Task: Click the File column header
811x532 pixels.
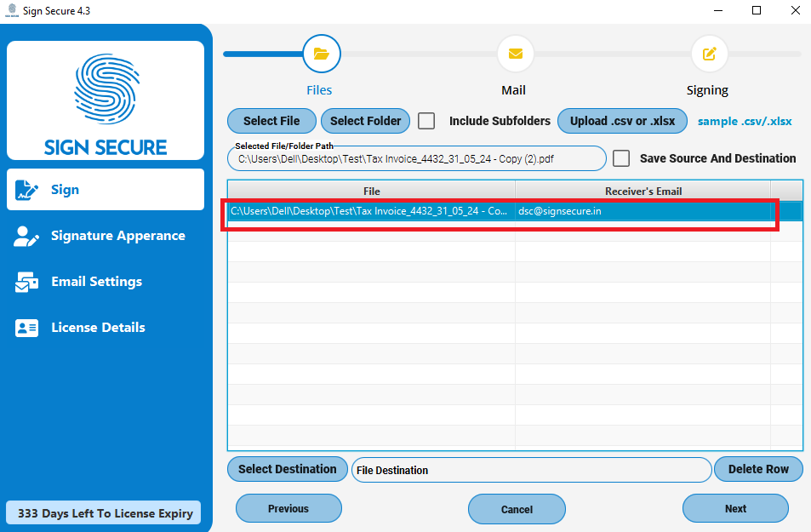Action: point(371,191)
